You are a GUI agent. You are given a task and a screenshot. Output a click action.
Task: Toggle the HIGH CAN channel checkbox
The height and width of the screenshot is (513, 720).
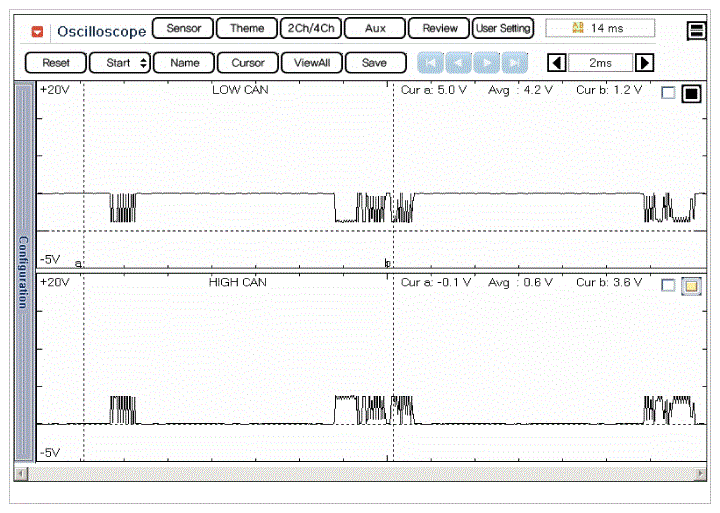668,285
